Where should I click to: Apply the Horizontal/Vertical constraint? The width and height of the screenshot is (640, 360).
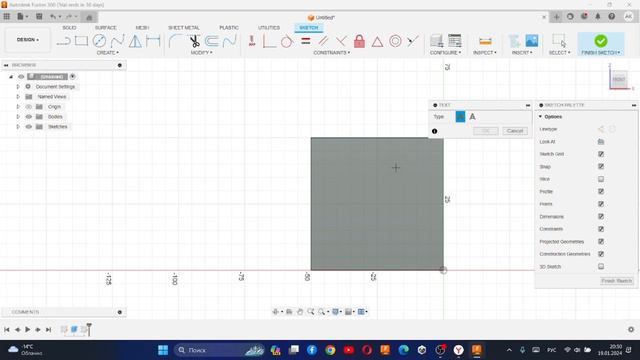(x=252, y=41)
